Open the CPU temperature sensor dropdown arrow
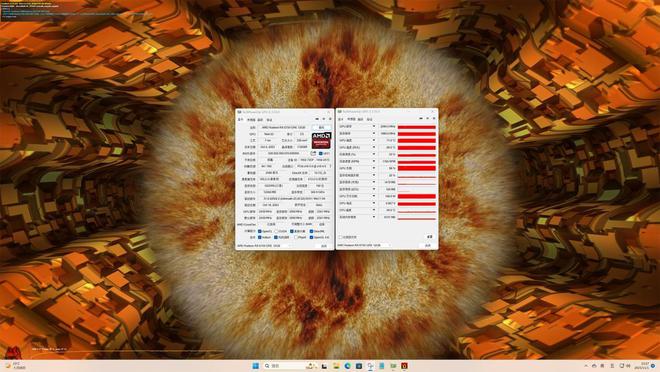 coord(374,210)
